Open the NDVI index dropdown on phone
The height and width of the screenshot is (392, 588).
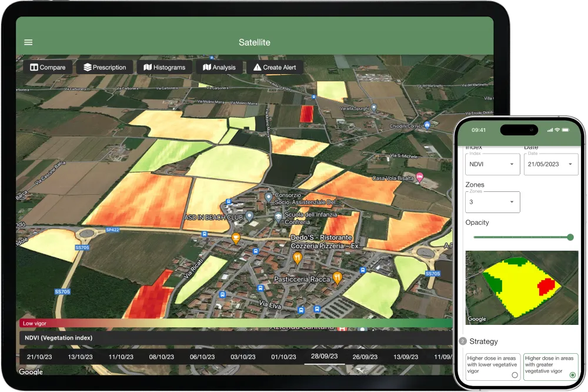(x=492, y=164)
